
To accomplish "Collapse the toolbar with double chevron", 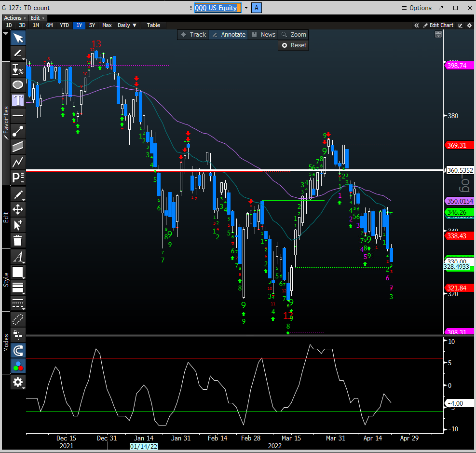I will pos(417,26).
